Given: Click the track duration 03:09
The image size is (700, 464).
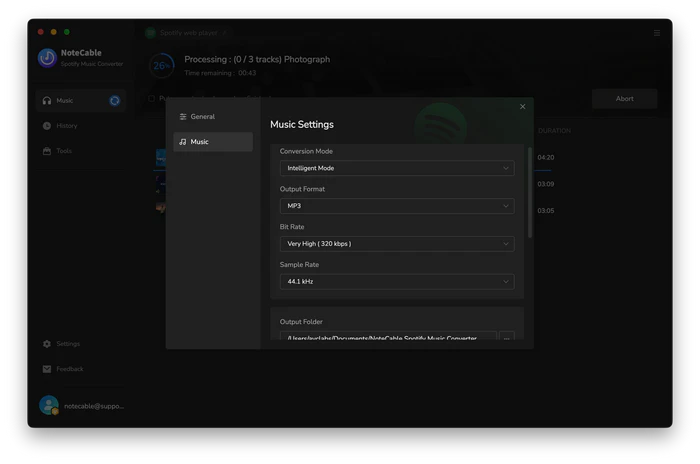Looking at the screenshot, I should 546,184.
